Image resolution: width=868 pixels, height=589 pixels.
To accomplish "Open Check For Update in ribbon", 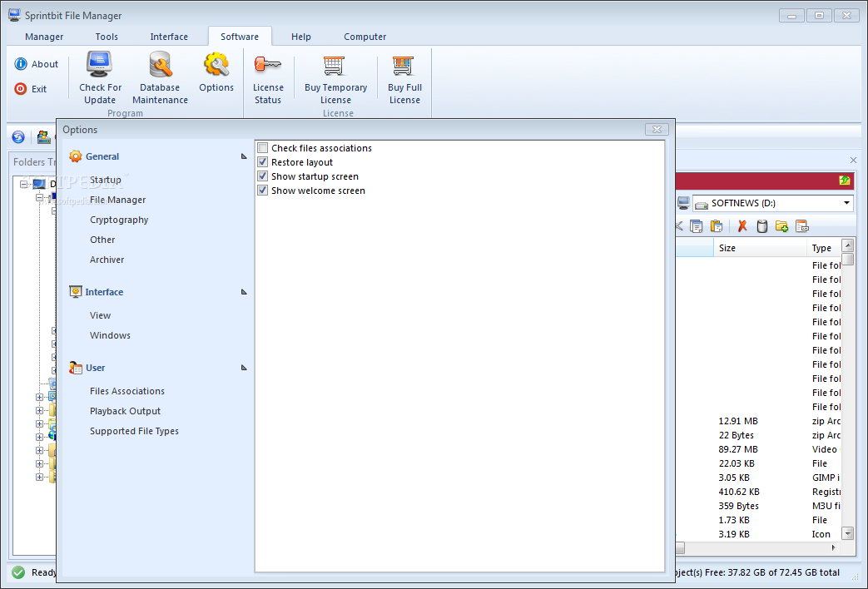I will [100, 77].
